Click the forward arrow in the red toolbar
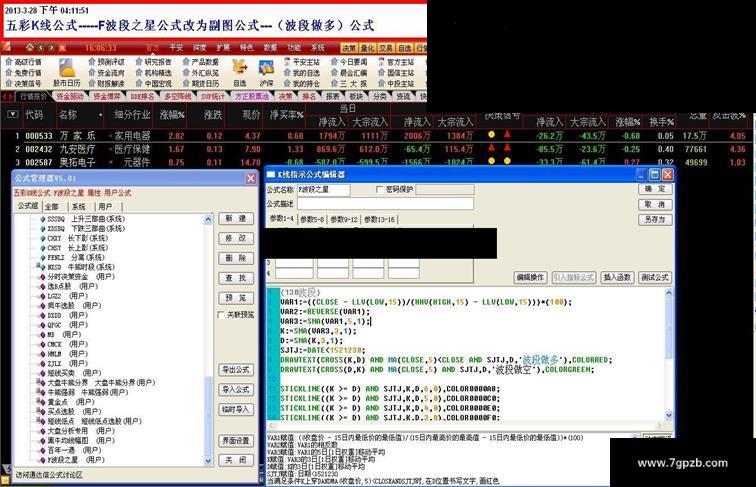This screenshot has width=756, height=487. pyautogui.click(x=51, y=47)
